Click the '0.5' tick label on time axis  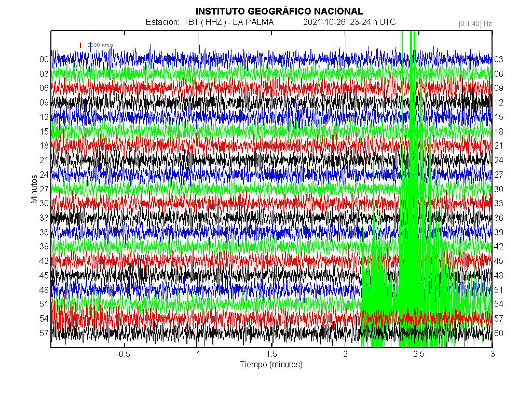(x=125, y=354)
